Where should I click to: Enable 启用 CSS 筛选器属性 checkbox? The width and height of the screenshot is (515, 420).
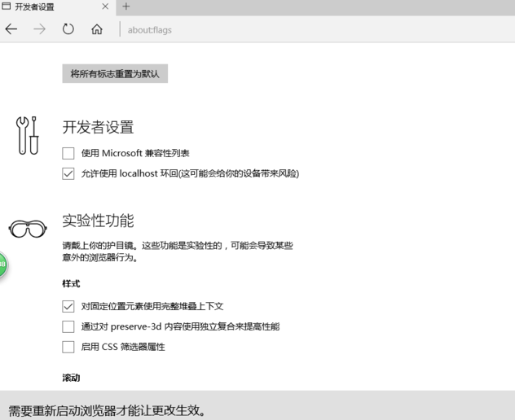68,347
